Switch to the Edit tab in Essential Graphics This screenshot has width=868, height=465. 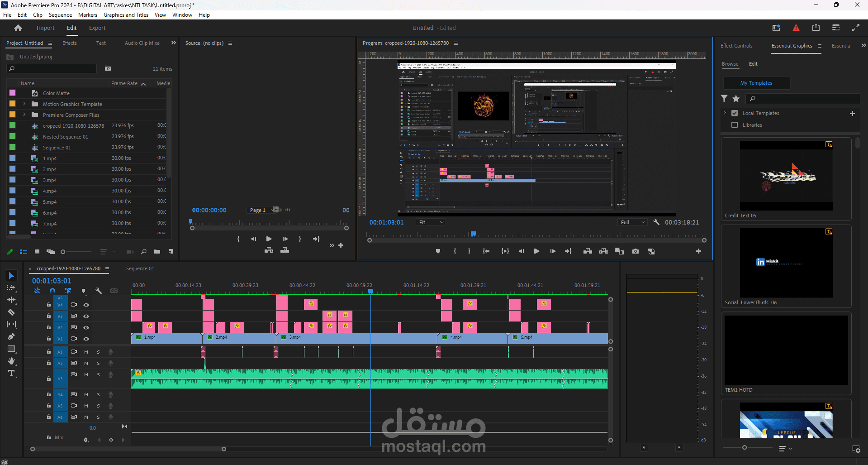753,64
